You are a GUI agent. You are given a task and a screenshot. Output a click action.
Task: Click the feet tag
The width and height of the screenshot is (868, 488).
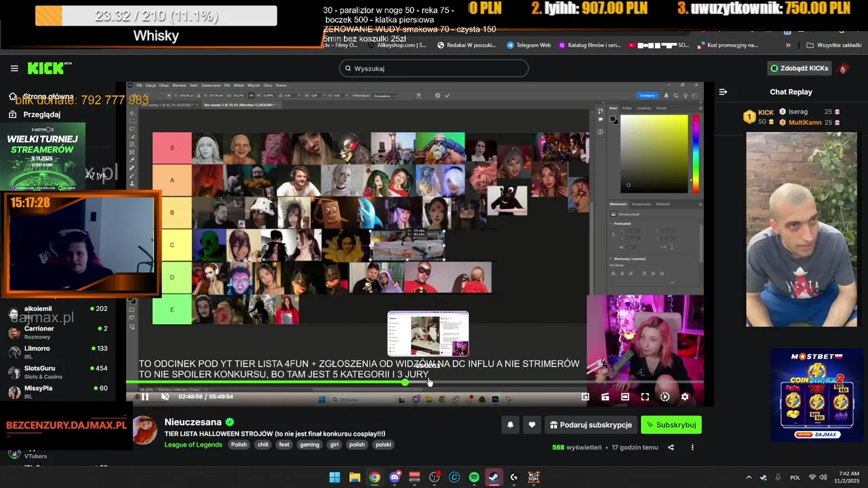point(283,445)
